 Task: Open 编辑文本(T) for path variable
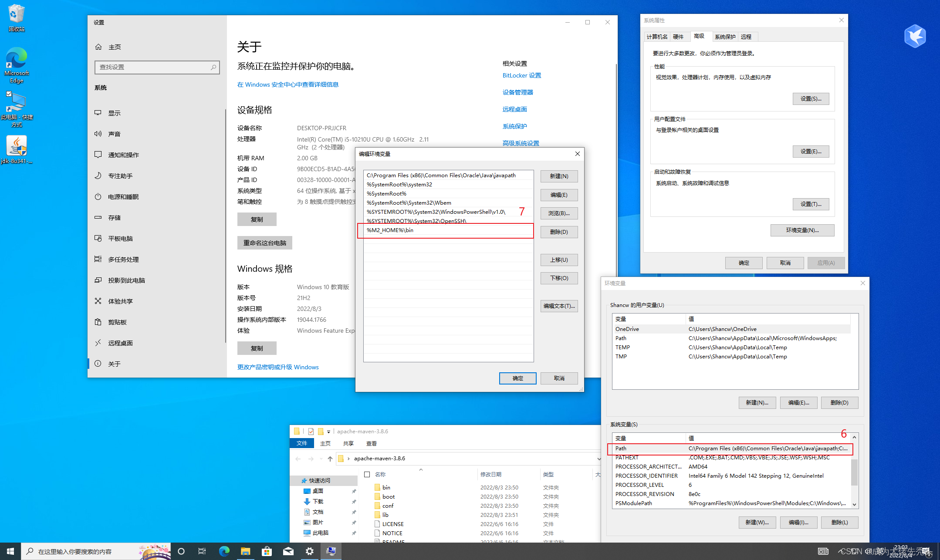[558, 306]
